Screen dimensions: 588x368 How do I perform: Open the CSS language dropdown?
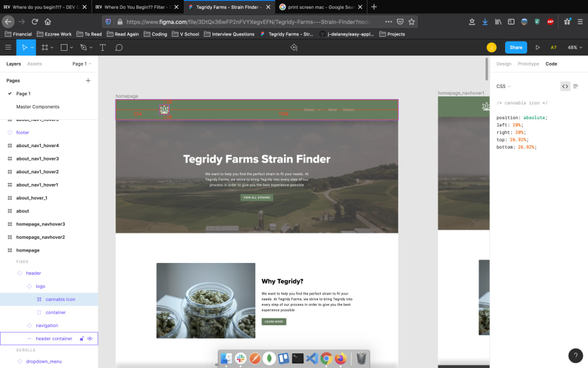coord(503,86)
